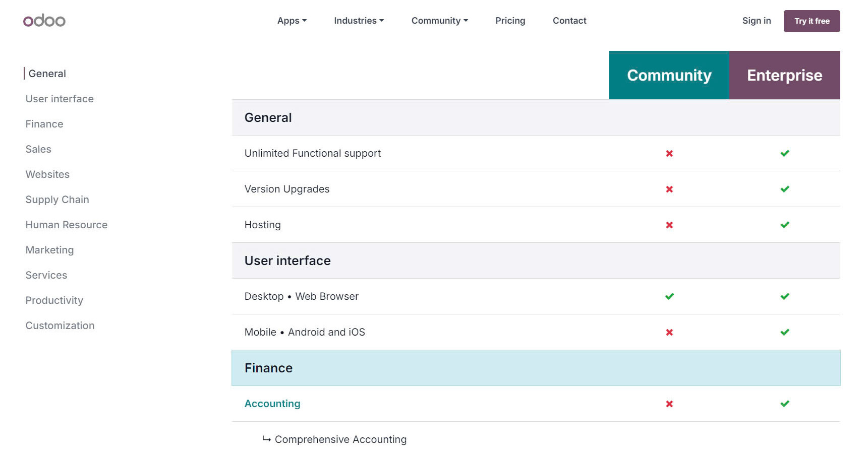
Task: Select Customization from the sidebar
Action: 60,326
